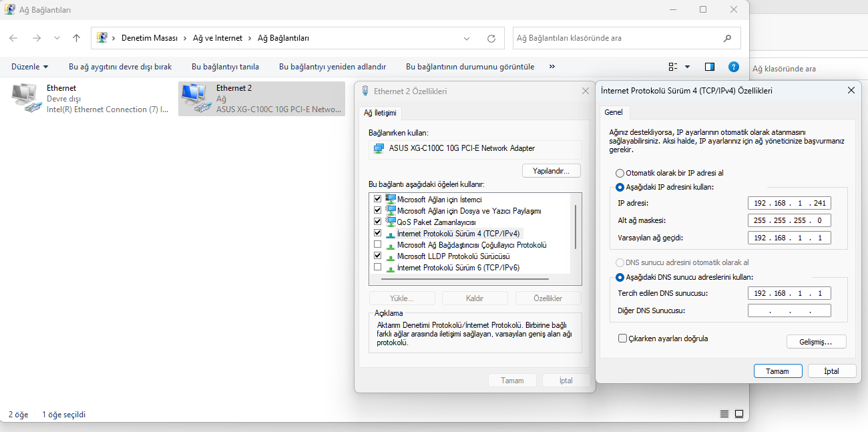Click the search magnifier icon
Viewport: 868px width, 432px height.
(727, 38)
